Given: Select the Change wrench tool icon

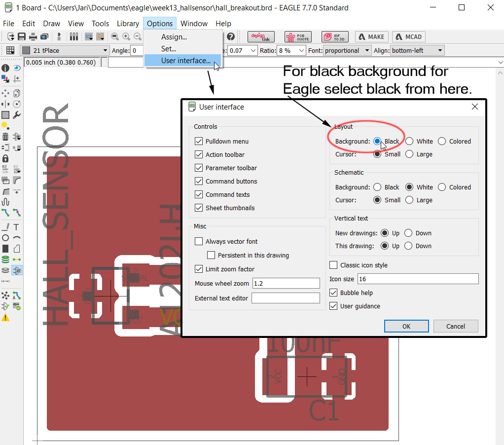Looking at the screenshot, I should click(x=17, y=115).
